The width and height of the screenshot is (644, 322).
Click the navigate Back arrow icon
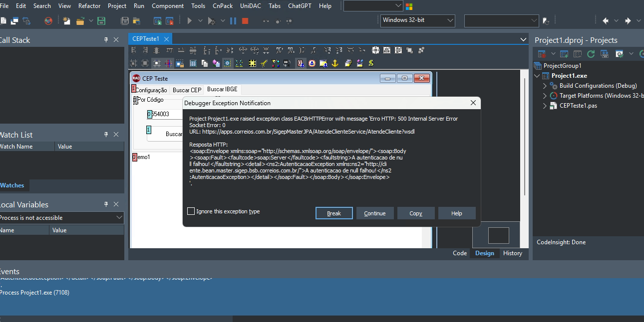(x=606, y=21)
